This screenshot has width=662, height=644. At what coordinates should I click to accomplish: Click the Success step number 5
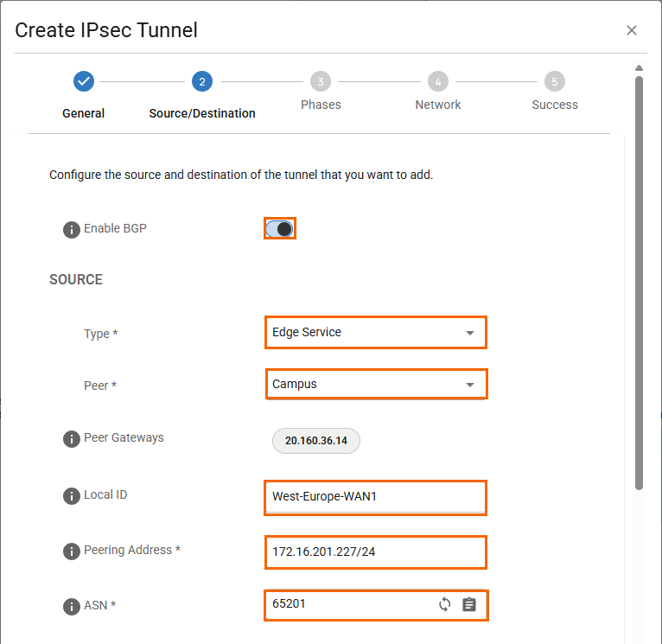point(555,81)
